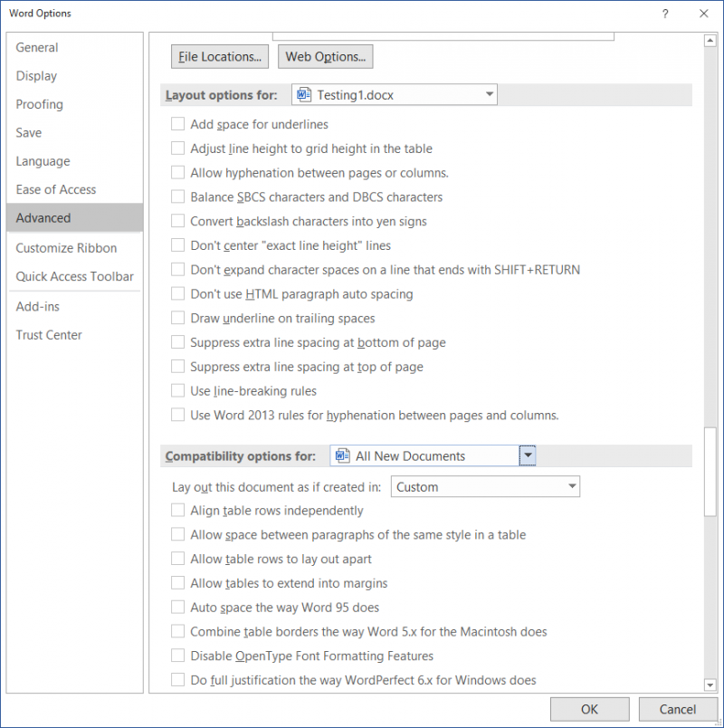The width and height of the screenshot is (724, 728).
Task: Open the Trust Center settings
Action: coord(49,334)
